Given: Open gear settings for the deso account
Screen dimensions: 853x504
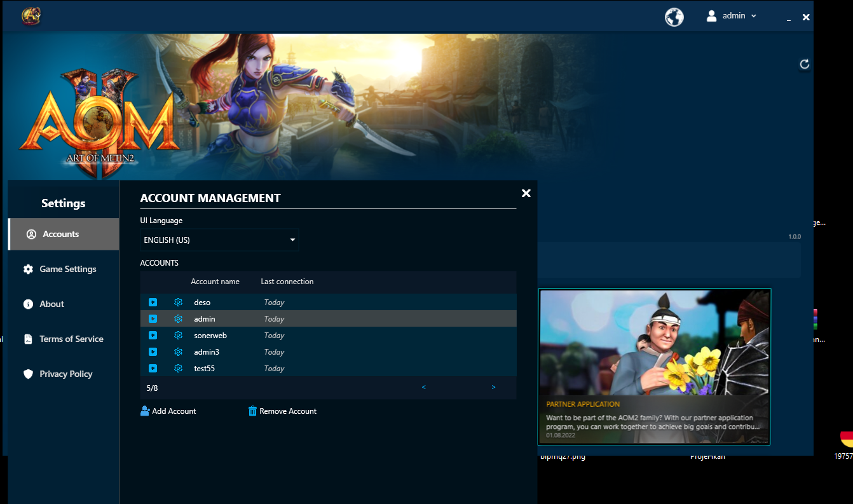Looking at the screenshot, I should [x=178, y=303].
